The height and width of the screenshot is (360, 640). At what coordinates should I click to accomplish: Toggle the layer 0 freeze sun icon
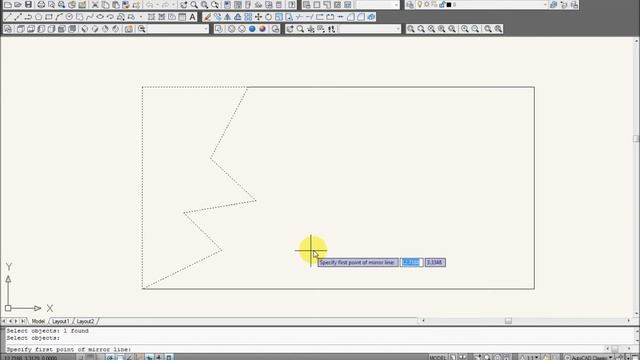point(427,5)
